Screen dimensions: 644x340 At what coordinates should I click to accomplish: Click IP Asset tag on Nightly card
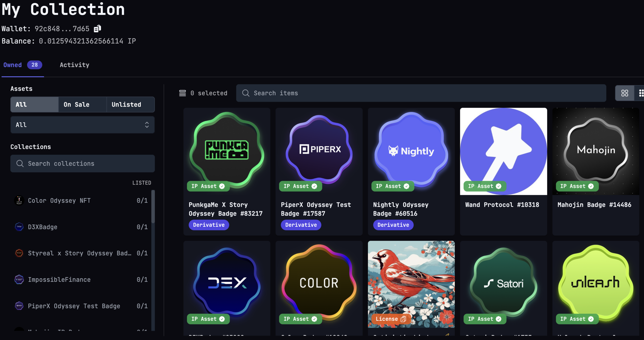tap(393, 186)
